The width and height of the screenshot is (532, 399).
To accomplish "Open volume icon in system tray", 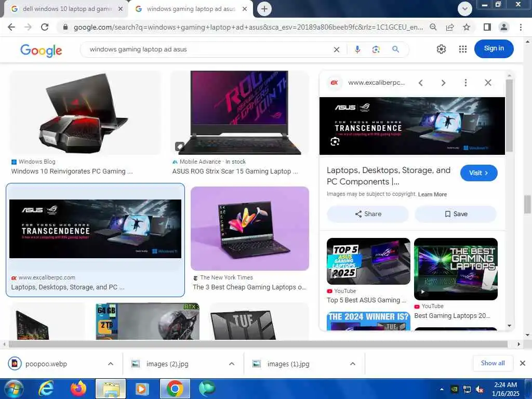I will [x=480, y=390].
